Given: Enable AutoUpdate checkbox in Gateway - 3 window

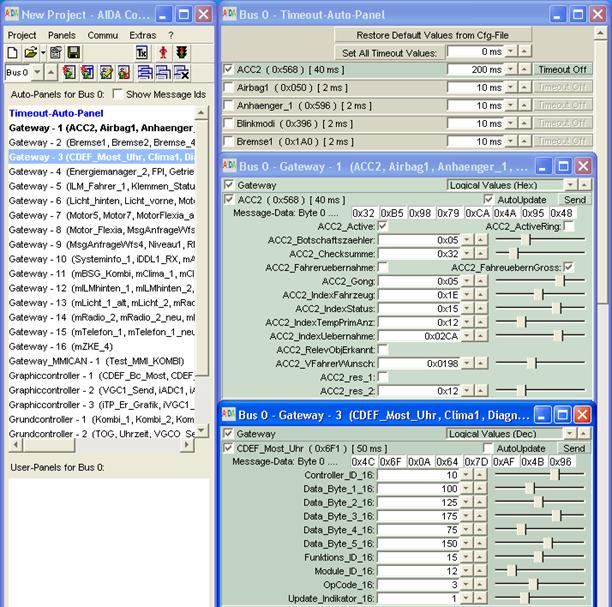Looking at the screenshot, I should pyautogui.click(x=487, y=448).
